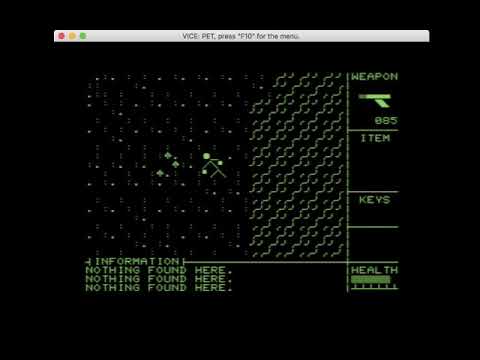
Task: Click the ITEM panel label
Action: coord(375,138)
